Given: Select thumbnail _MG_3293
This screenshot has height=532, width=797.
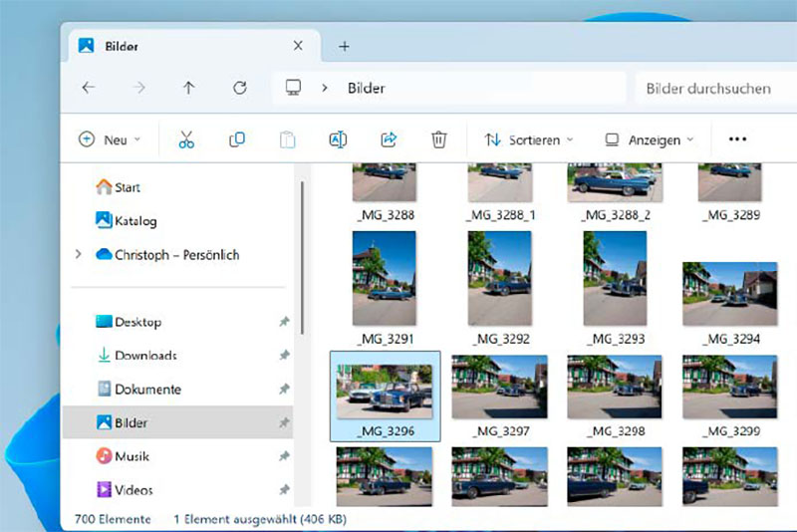Looking at the screenshot, I should click(615, 289).
